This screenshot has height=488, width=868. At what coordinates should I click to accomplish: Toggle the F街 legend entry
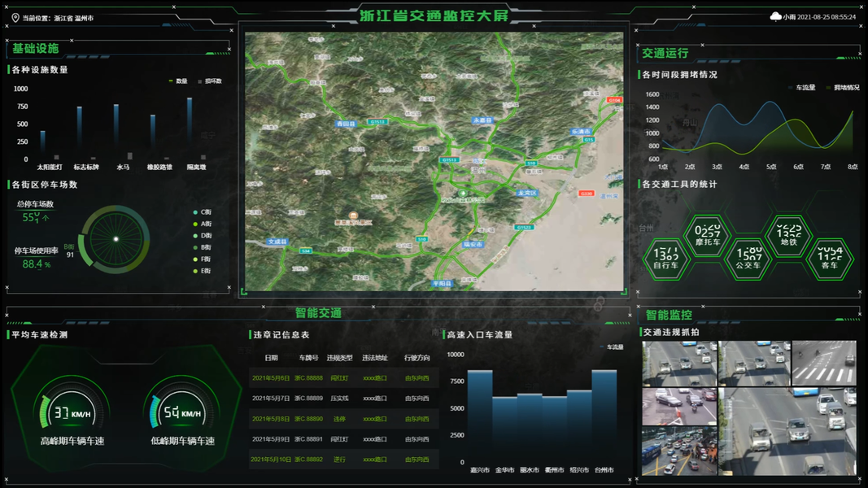[x=203, y=259]
